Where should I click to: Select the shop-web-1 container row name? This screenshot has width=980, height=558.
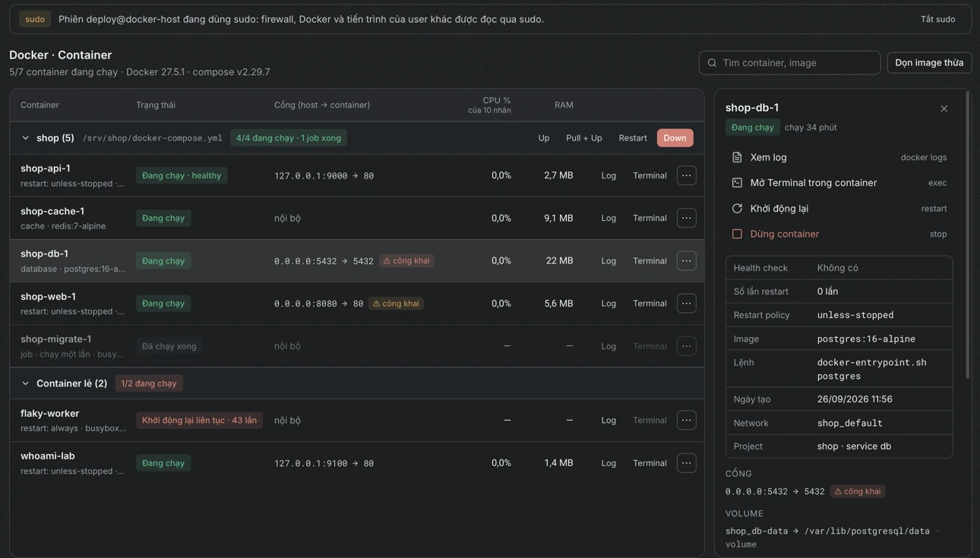48,297
